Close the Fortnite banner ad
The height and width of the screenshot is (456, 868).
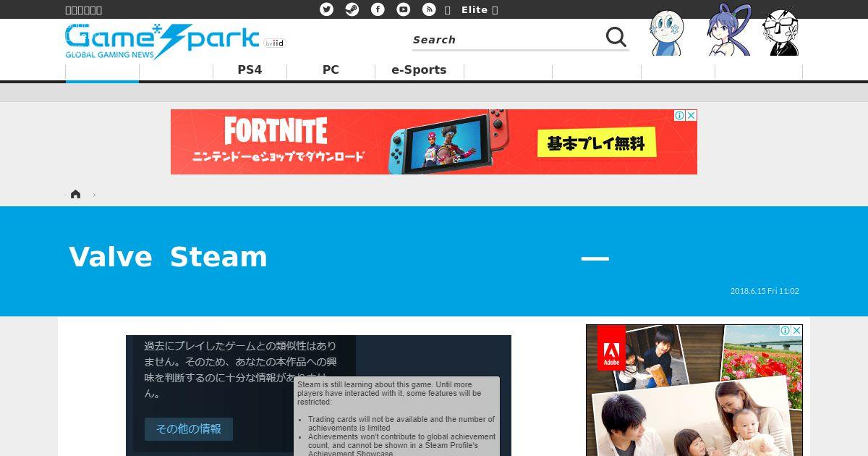click(692, 115)
